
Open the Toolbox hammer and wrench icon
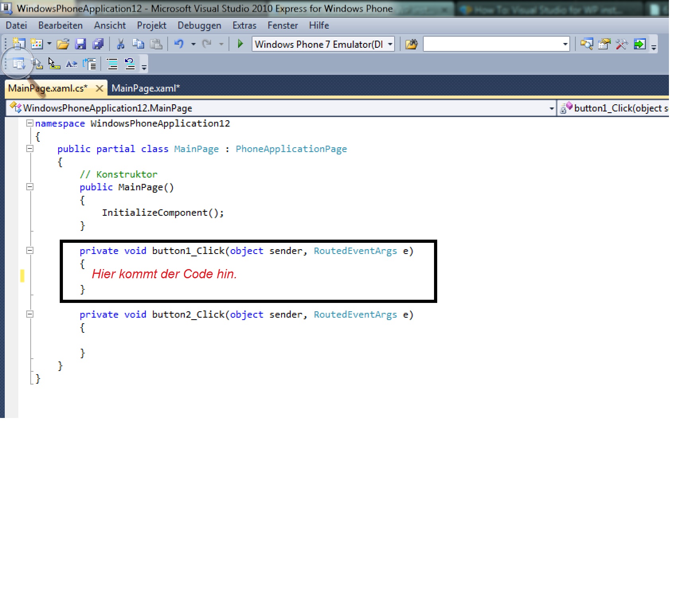click(622, 44)
